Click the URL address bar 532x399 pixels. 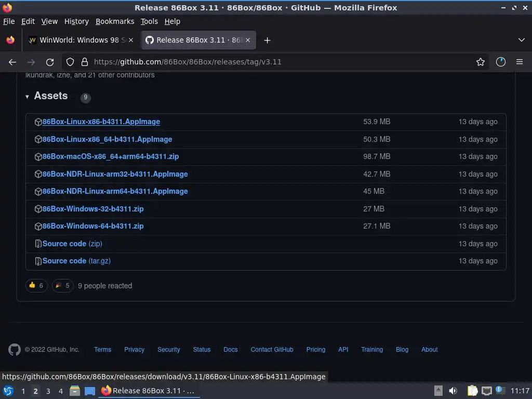coord(275,62)
